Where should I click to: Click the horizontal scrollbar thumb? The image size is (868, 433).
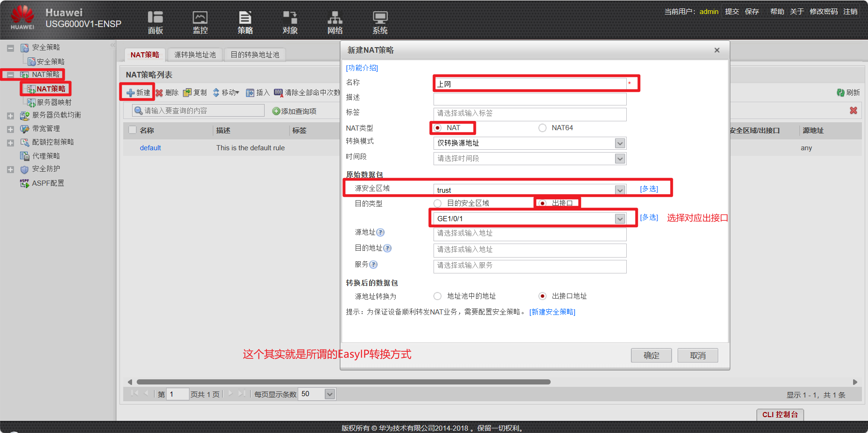(x=343, y=382)
